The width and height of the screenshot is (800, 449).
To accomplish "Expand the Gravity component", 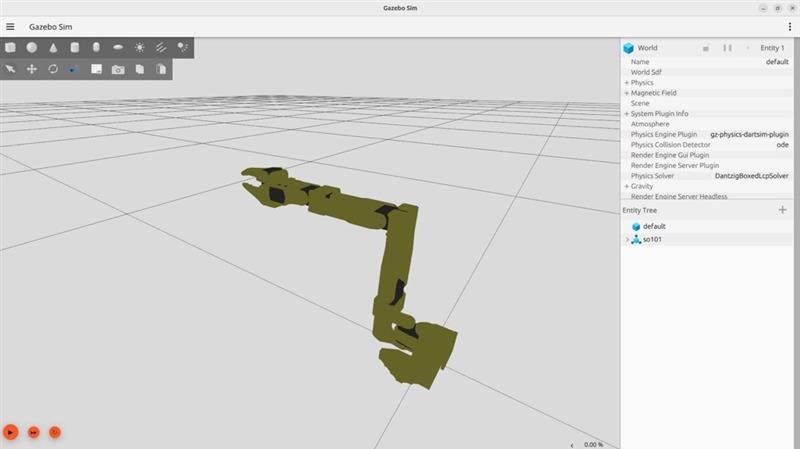I will click(x=627, y=186).
